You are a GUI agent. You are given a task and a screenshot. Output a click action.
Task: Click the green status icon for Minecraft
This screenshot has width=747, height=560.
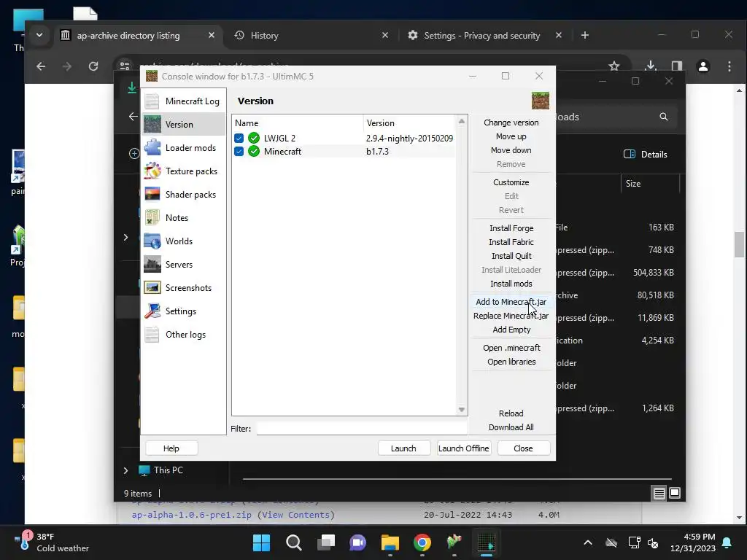pyautogui.click(x=254, y=152)
